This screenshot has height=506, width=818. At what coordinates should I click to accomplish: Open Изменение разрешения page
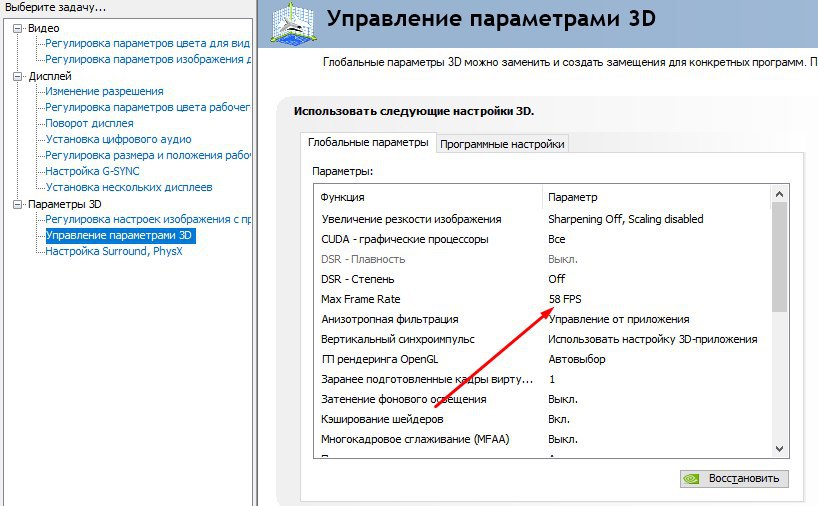pos(104,91)
